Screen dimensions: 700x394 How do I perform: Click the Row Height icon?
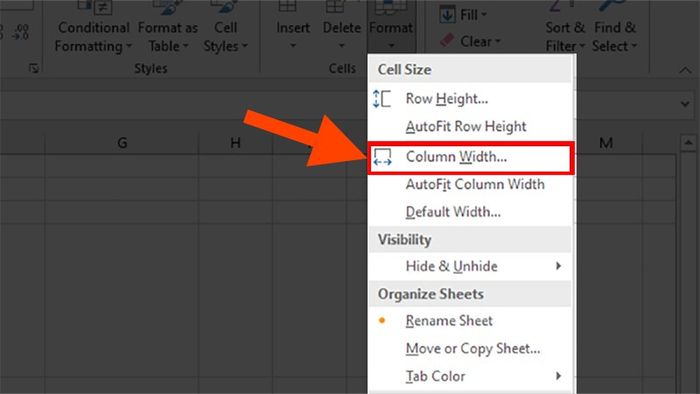point(382,99)
